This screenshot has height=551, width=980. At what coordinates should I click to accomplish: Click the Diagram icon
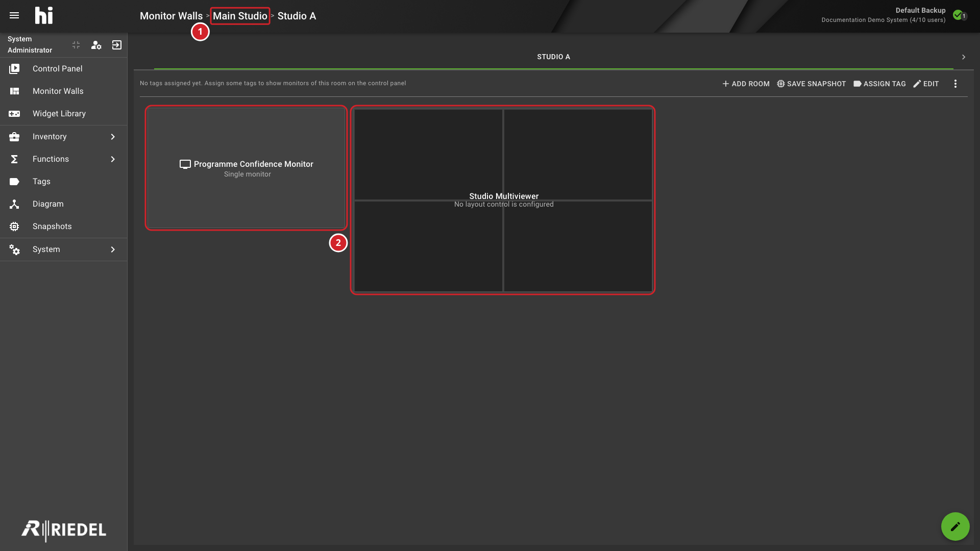coord(14,204)
